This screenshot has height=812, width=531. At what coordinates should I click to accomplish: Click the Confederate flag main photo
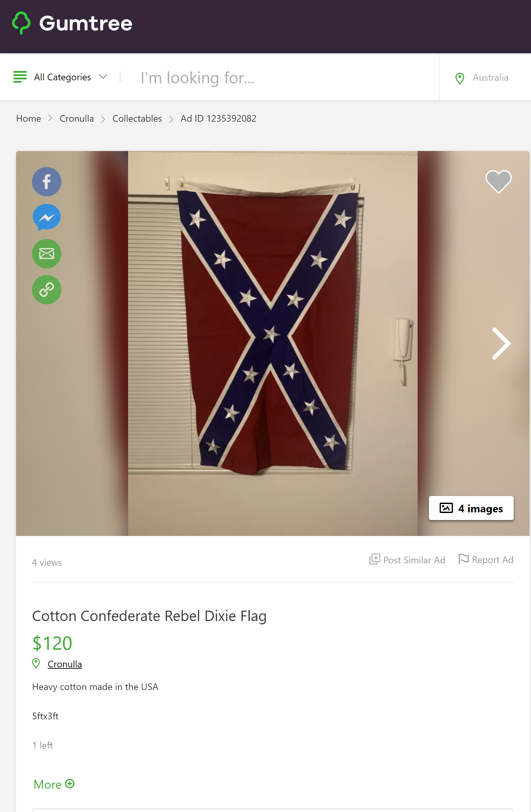click(x=273, y=343)
